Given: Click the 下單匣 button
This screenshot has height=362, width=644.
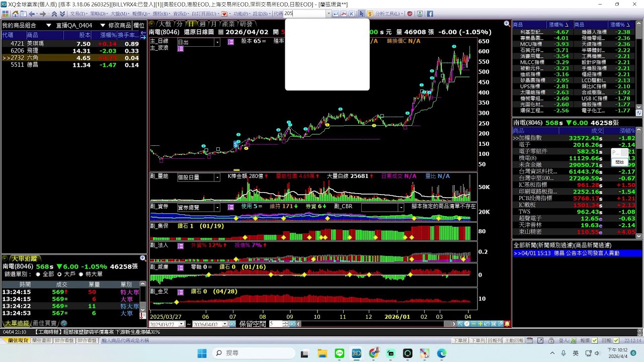Looking at the screenshot, I should pos(460,340).
